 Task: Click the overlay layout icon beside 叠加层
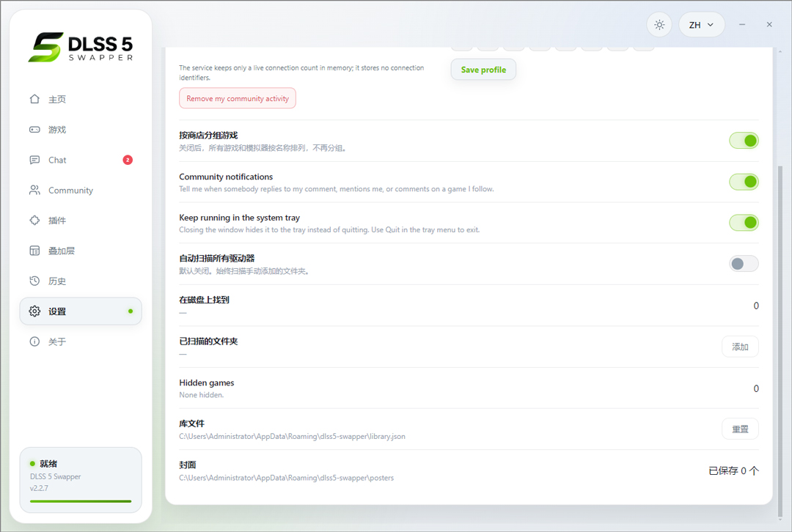[x=34, y=251]
